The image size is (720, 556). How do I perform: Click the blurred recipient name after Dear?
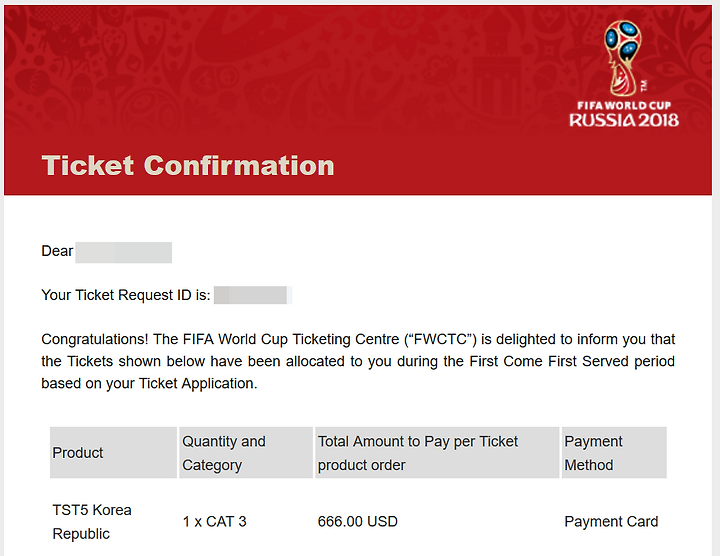(x=124, y=252)
